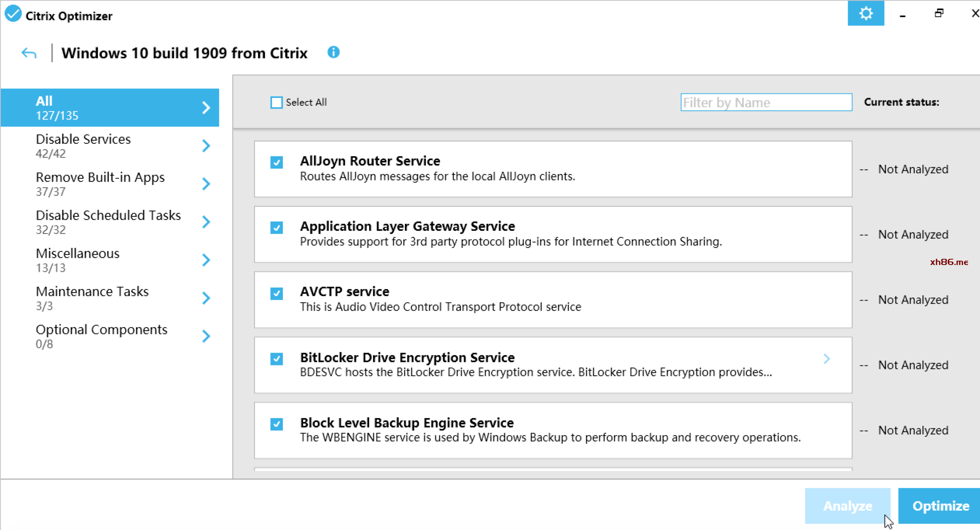Open the Remove Built-in Apps category
This screenshot has height=530, width=980.
click(x=110, y=184)
